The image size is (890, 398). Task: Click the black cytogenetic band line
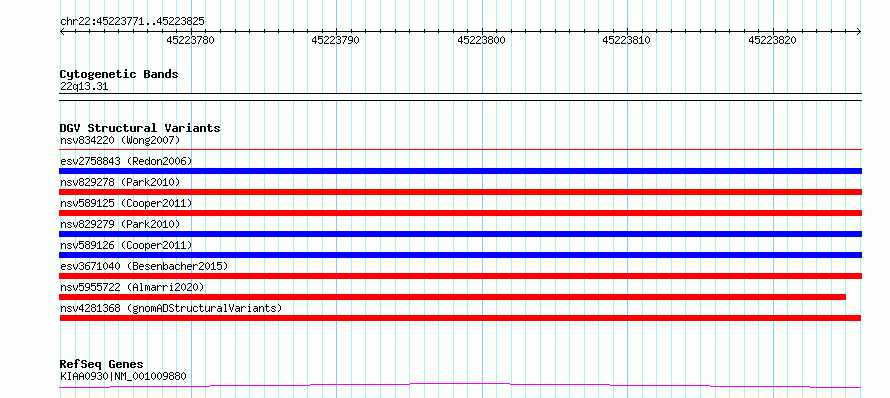[x=460, y=97]
